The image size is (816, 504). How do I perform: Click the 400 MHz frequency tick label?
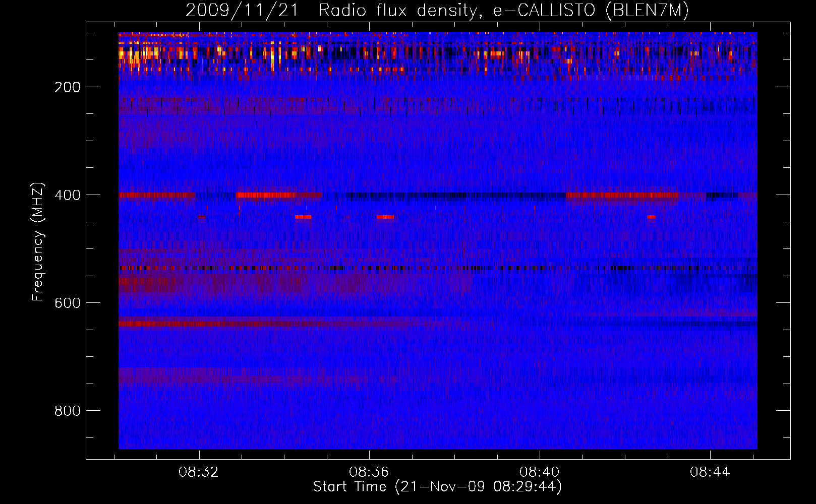tap(68, 195)
